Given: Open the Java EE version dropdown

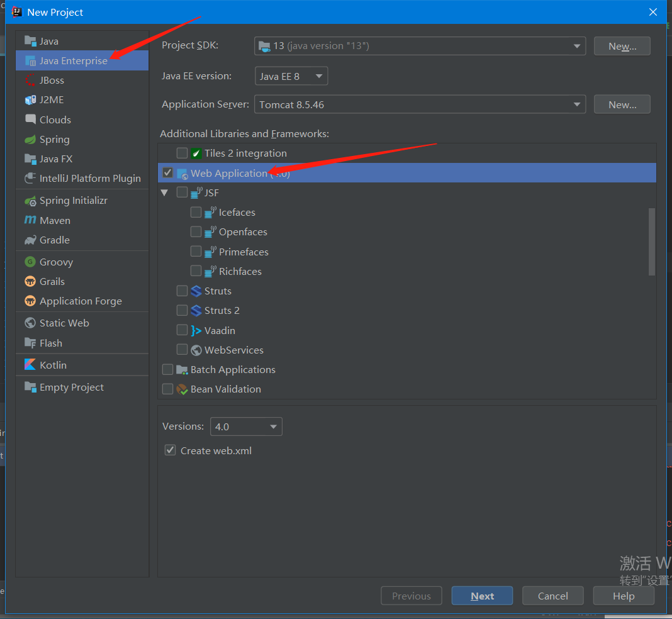Looking at the screenshot, I should click(x=291, y=76).
